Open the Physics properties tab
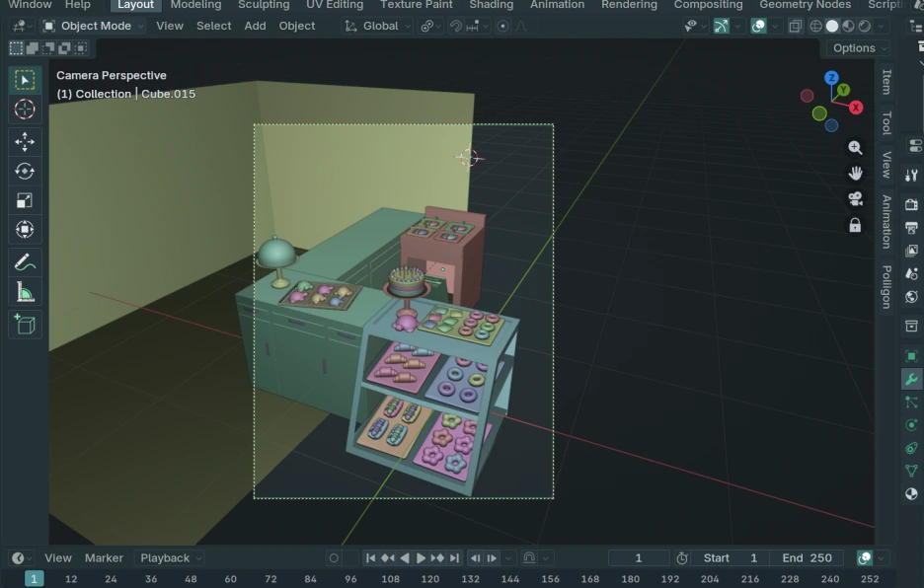Image resolution: width=924 pixels, height=588 pixels. point(911,425)
